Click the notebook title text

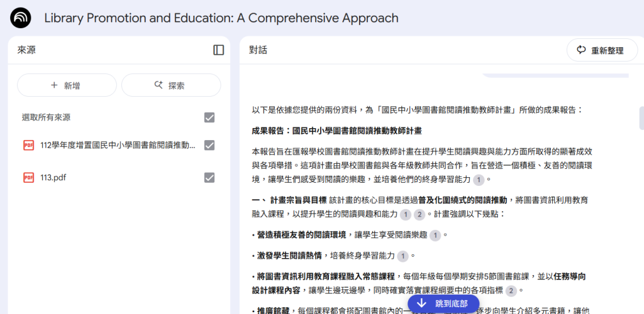pyautogui.click(x=221, y=18)
